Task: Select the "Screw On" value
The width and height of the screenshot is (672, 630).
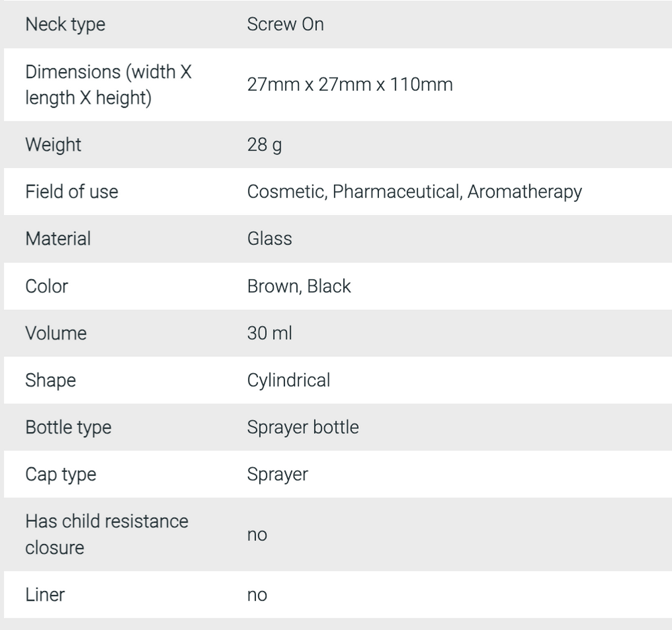Action: [x=285, y=24]
